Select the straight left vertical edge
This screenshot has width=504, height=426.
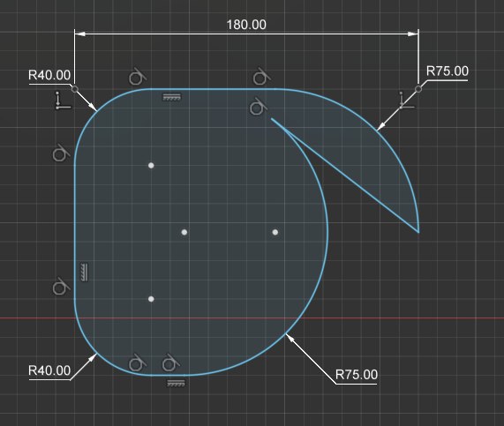click(x=74, y=231)
